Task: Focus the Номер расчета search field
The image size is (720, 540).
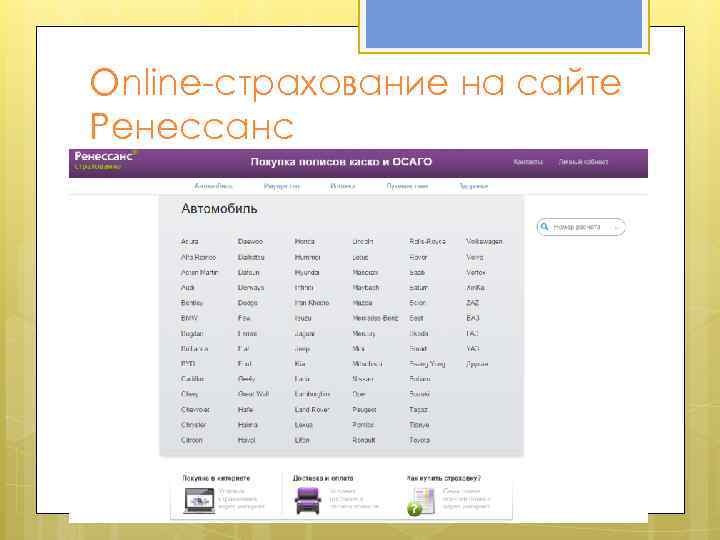Action: click(581, 227)
